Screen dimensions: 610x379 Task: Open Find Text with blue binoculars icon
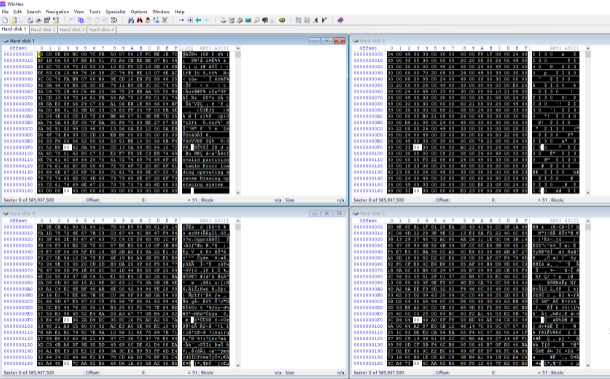click(x=131, y=20)
